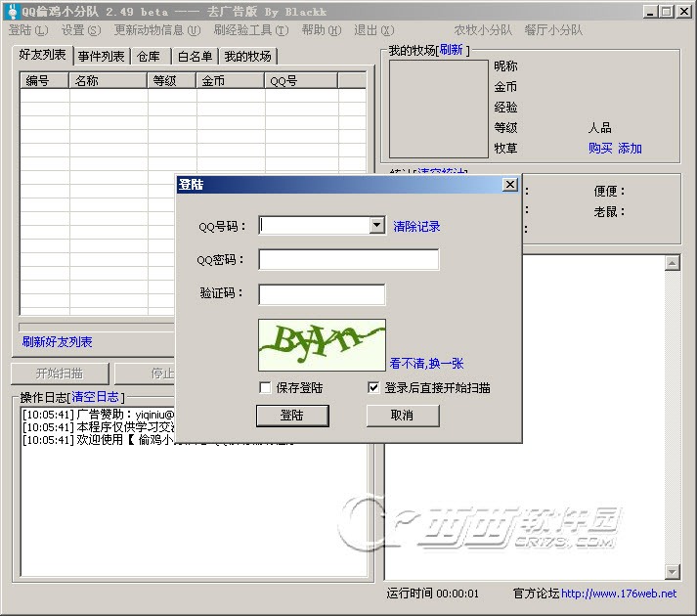Image resolution: width=697 pixels, height=616 pixels.
Task: Enable the 保存登陆 checkbox
Action: pos(266,387)
